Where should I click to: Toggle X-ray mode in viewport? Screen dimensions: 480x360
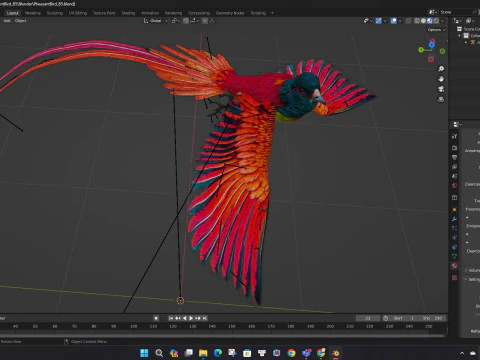[409, 21]
